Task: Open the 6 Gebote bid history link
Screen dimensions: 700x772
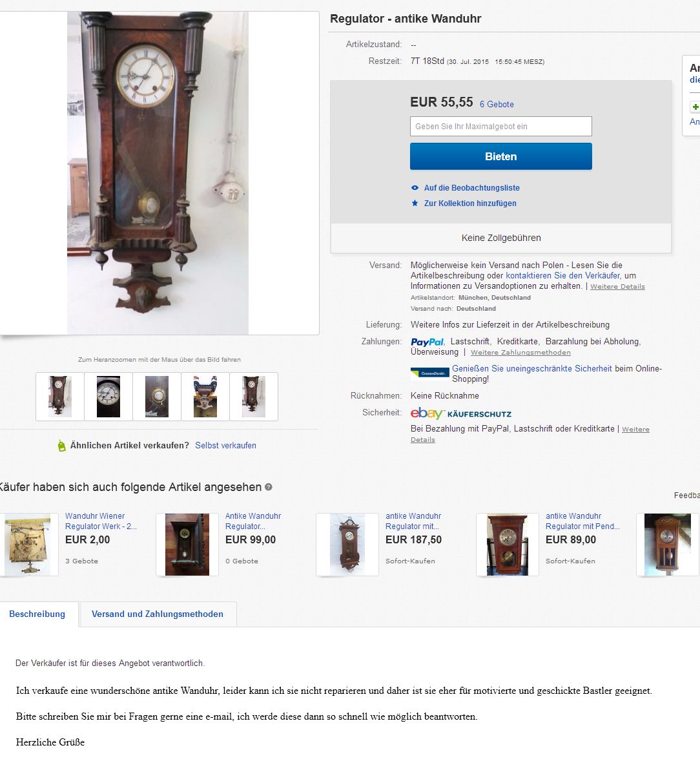Action: click(497, 105)
